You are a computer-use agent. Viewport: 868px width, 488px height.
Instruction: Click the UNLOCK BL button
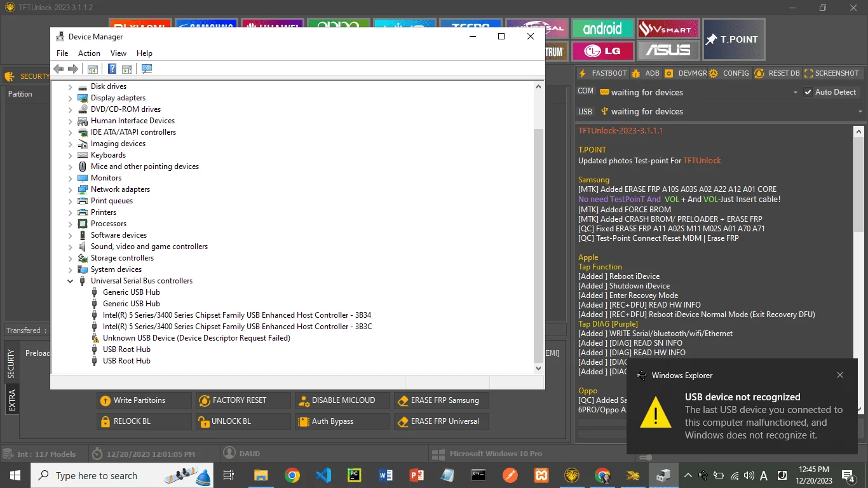tap(243, 421)
